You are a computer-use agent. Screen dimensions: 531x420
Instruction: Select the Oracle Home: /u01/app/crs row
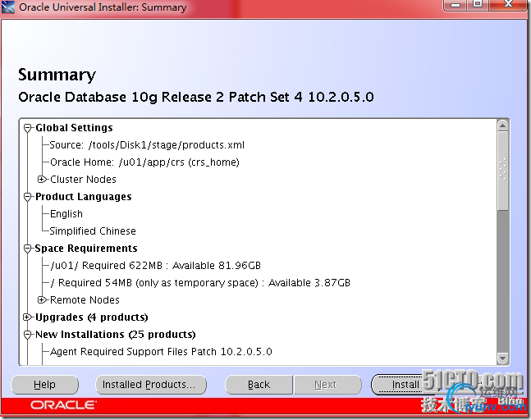pyautogui.click(x=144, y=162)
